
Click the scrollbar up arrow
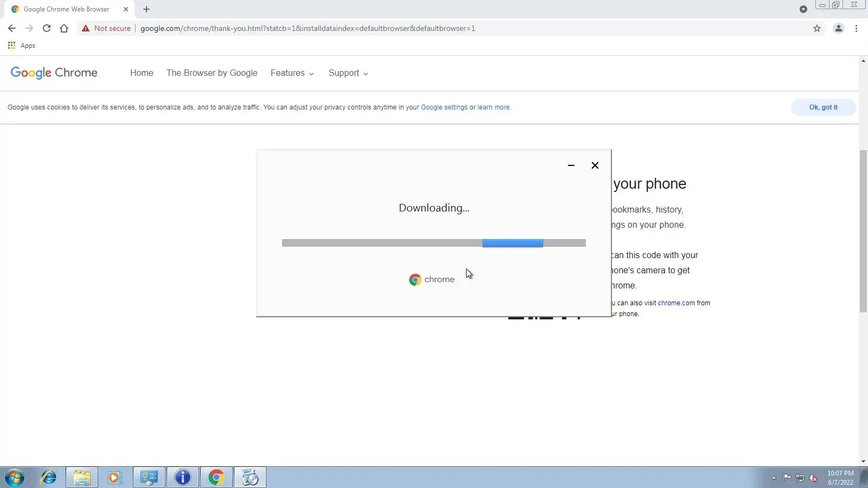pyautogui.click(x=863, y=61)
